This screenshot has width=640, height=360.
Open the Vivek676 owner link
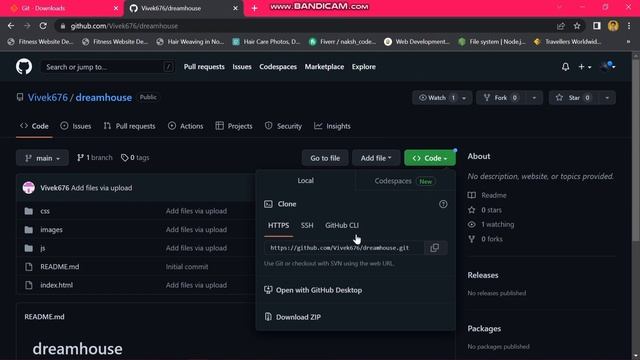tap(48, 98)
